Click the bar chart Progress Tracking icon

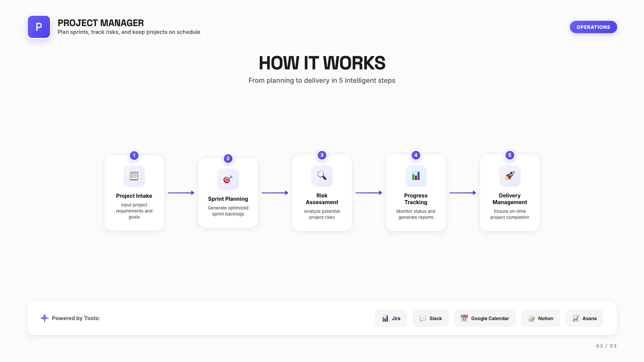[x=416, y=176]
